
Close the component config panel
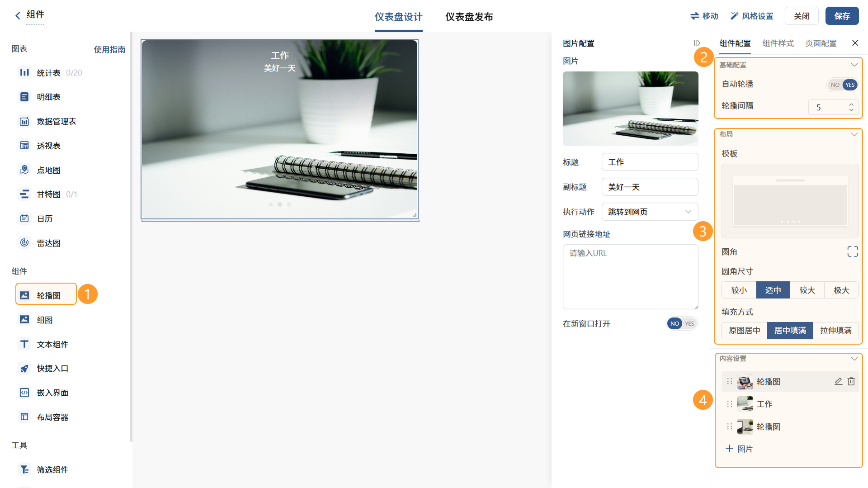(855, 43)
